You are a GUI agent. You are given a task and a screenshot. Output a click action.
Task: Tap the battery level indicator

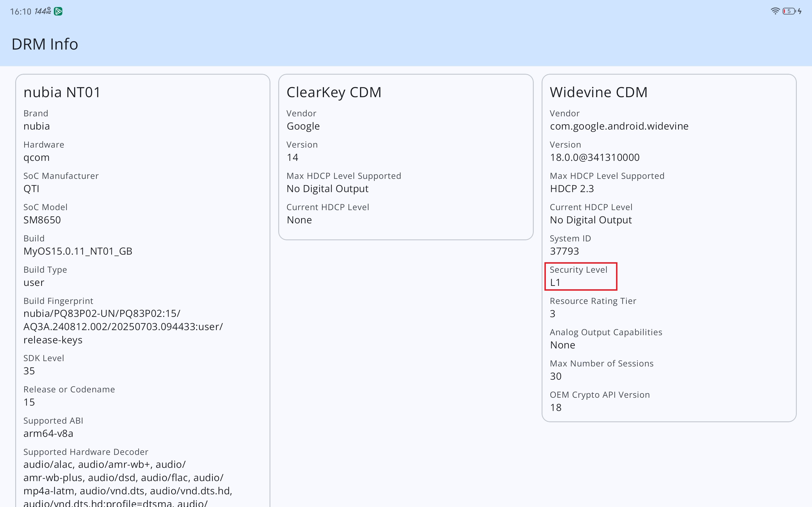click(789, 11)
